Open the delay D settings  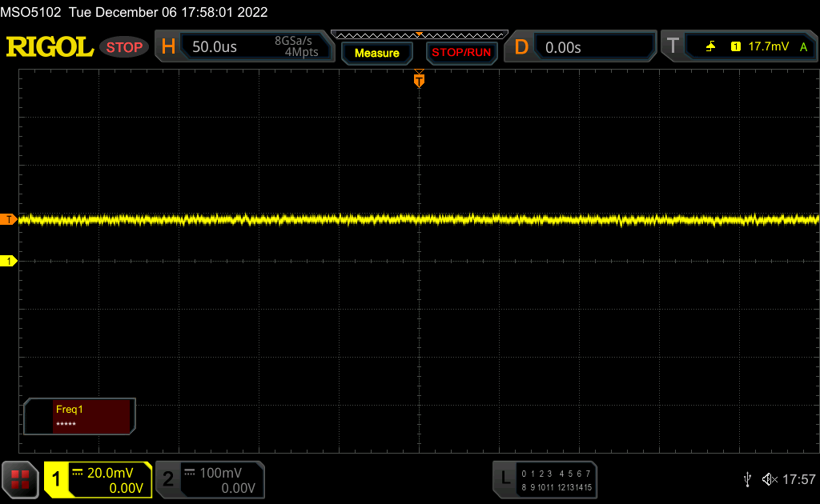[521, 47]
